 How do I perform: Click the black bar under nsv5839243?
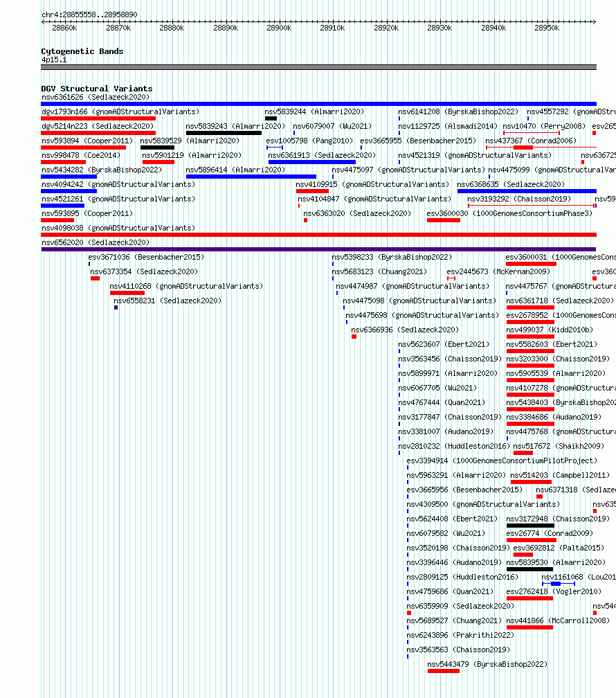coord(224,133)
